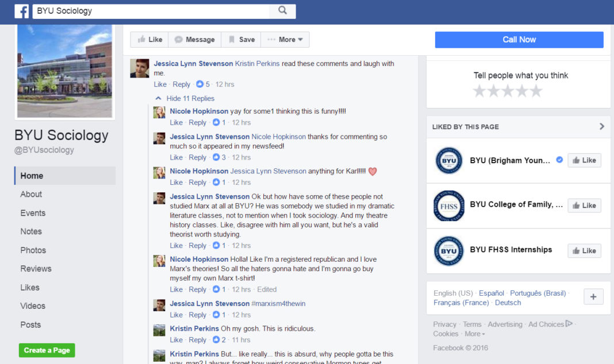Viewport: 614px width, 364px height.
Task: Toggle Like for BYU (Brigham Young) page
Action: [x=584, y=160]
